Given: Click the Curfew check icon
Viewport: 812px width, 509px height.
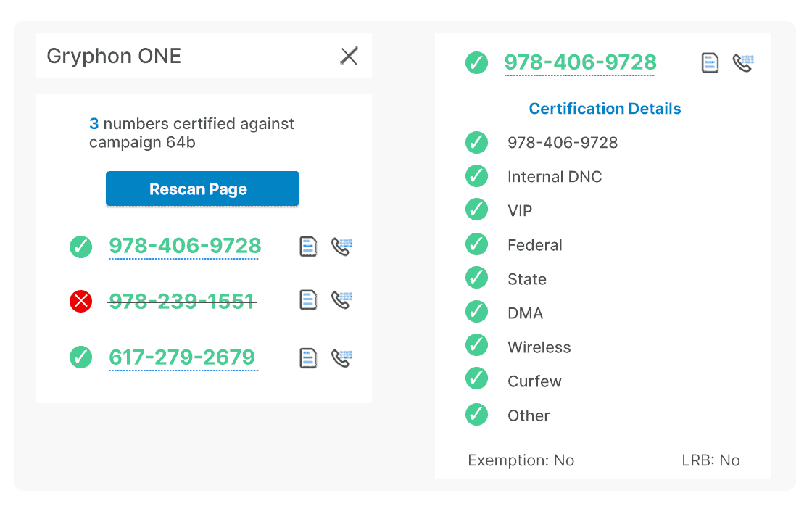Looking at the screenshot, I should 476,378.
